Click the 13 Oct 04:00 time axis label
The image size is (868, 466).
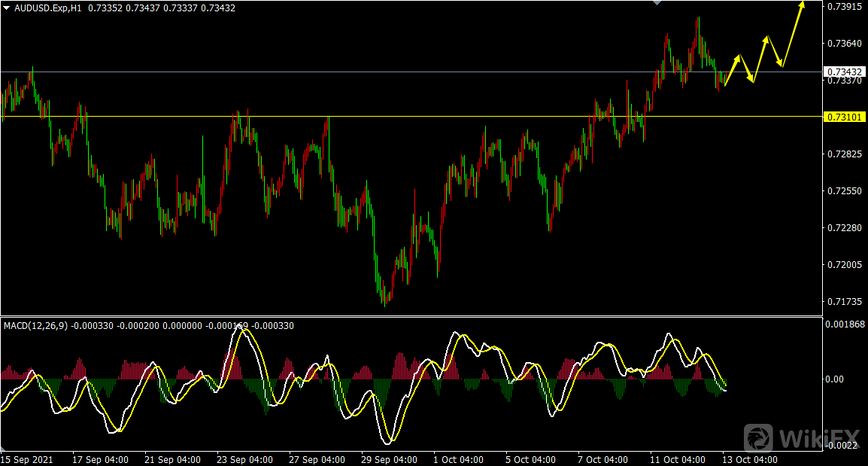[x=751, y=459]
